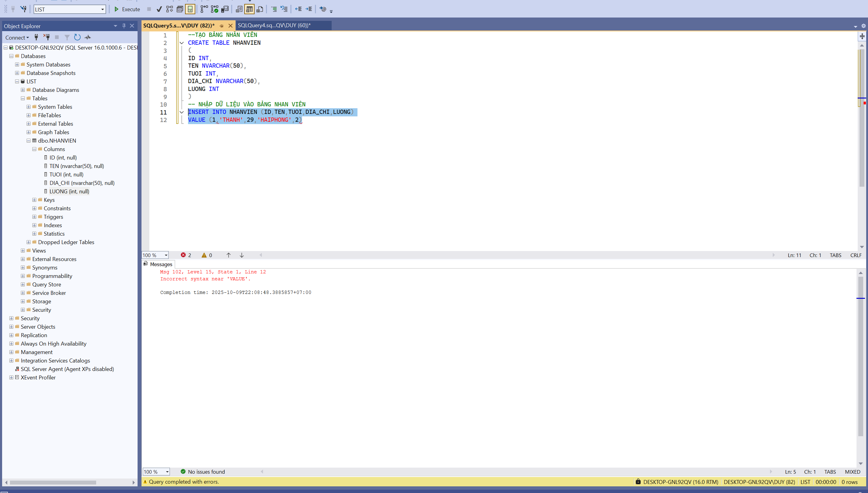Click Display Estimated Execution Plan icon
The height and width of the screenshot is (493, 868).
[x=169, y=9]
